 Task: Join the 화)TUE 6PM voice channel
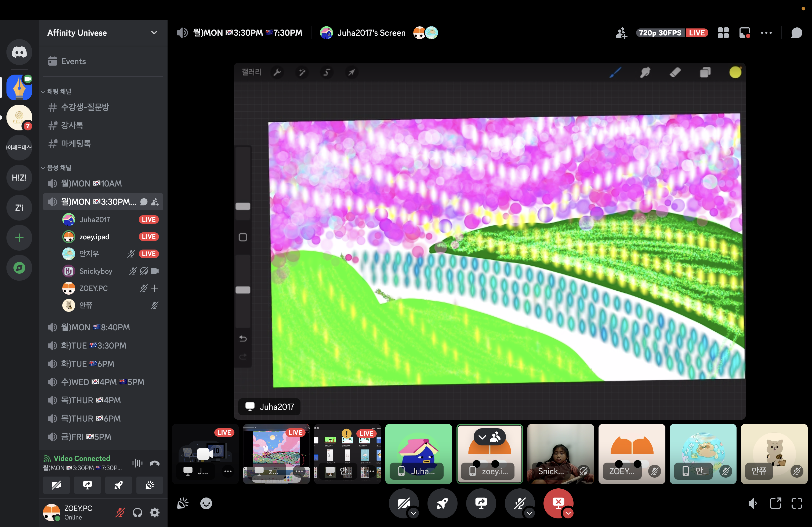coord(103,364)
